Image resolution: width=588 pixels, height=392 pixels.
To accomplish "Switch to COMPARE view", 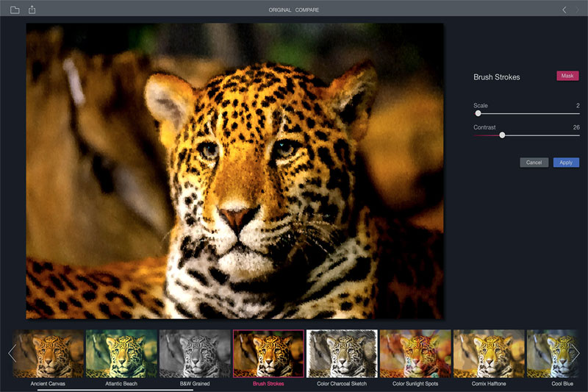I will [x=307, y=10].
